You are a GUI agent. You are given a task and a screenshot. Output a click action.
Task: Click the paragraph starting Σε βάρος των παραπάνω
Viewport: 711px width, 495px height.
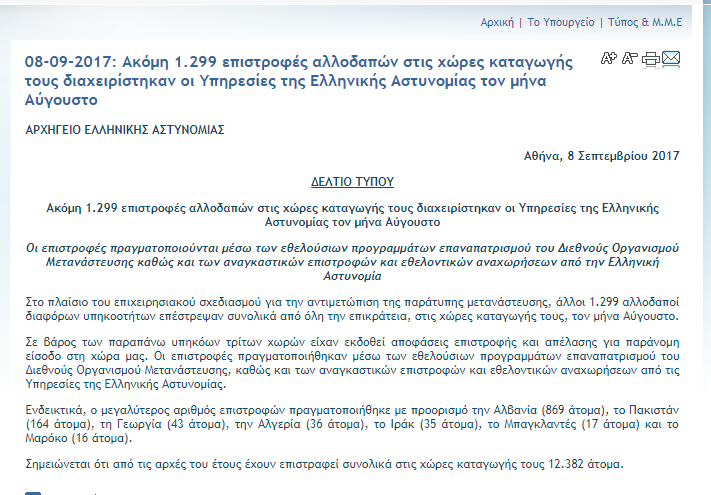click(352, 363)
